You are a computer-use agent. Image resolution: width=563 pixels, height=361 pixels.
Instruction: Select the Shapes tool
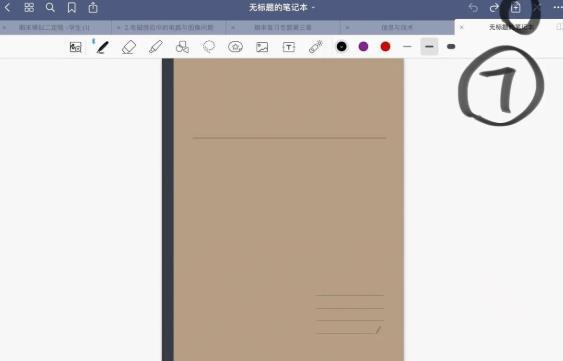[x=182, y=47]
